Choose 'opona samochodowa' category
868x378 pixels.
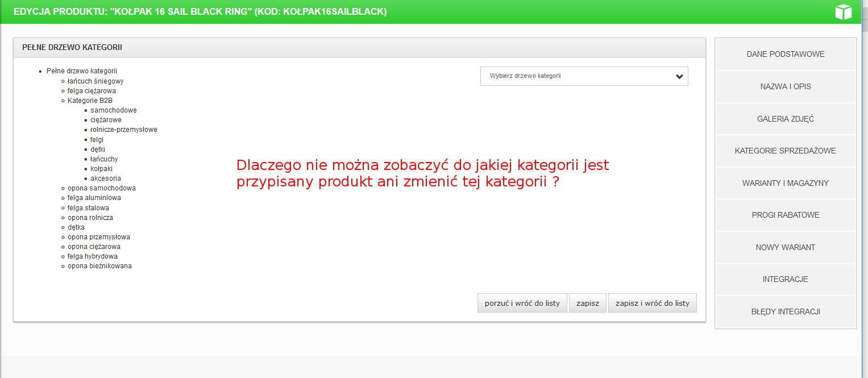(101, 188)
